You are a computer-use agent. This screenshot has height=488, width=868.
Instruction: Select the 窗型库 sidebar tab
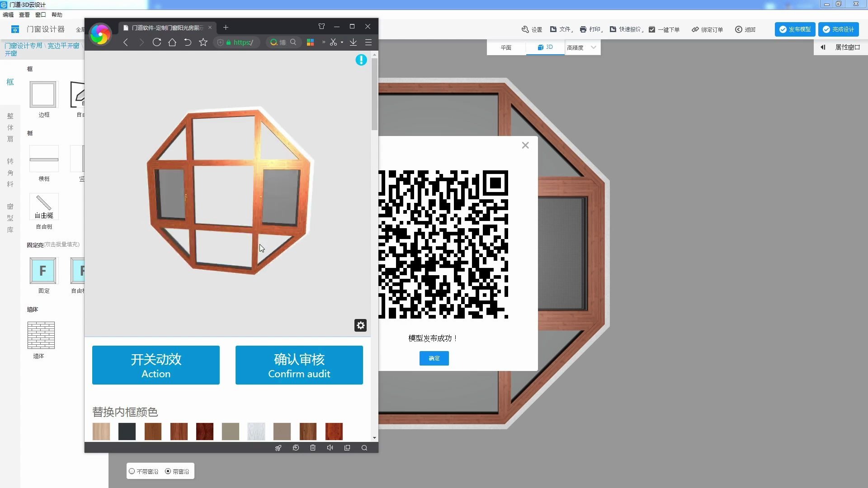10,218
